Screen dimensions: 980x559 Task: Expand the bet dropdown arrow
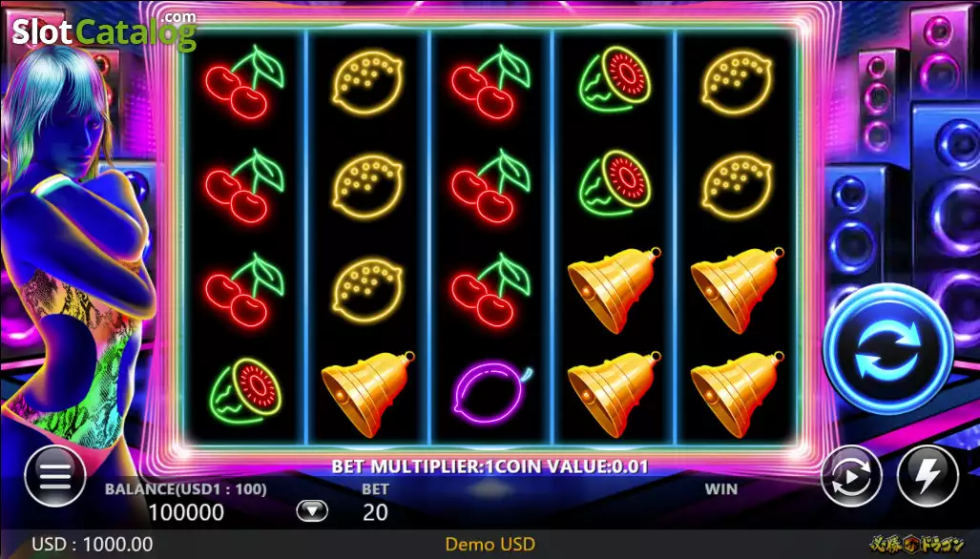(x=312, y=511)
